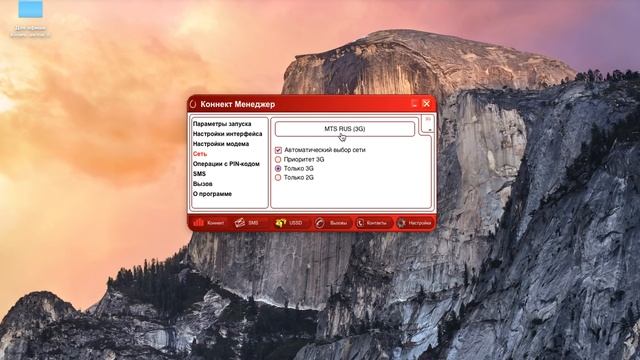Screen dimensions: 640x360
Task: Select Параметры запуска in settings list
Action: pyautogui.click(x=222, y=124)
